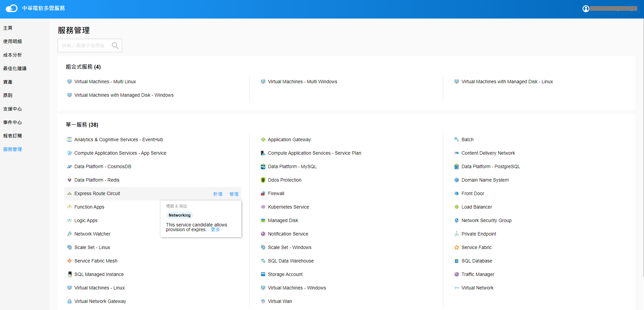
Task: Open Data Platform - Redis
Action: (97, 180)
